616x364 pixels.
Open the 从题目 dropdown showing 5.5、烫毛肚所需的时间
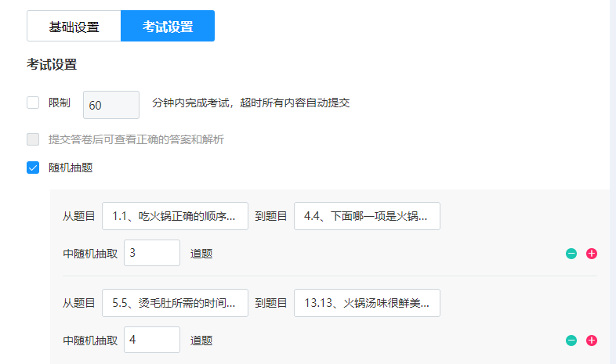point(176,303)
